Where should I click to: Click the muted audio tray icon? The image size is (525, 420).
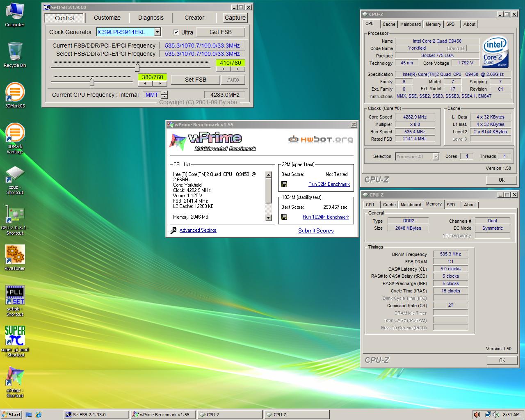pyautogui.click(x=477, y=415)
